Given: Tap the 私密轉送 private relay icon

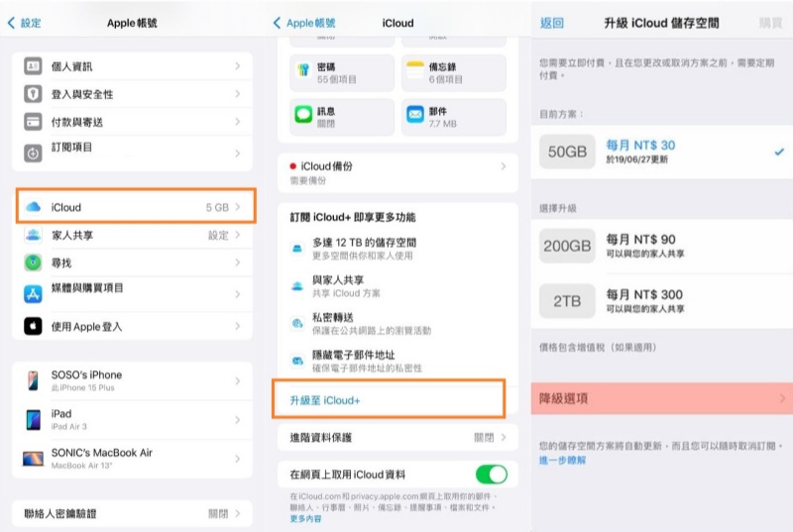Looking at the screenshot, I should [x=297, y=323].
